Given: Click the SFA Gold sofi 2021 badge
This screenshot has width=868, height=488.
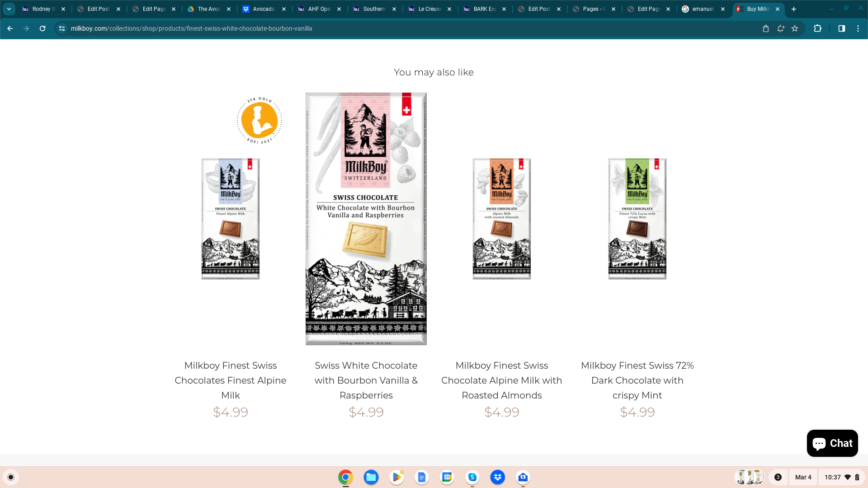Looking at the screenshot, I should (259, 121).
